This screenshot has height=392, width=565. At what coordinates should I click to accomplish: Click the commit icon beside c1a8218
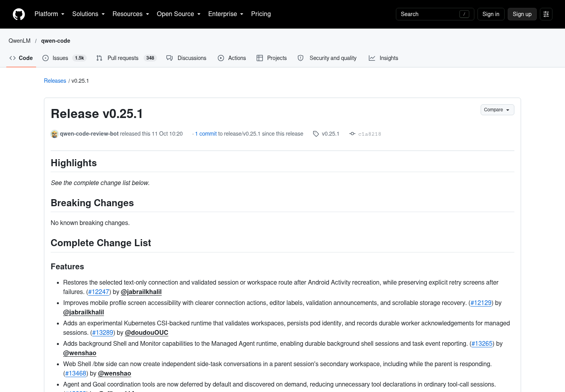[352, 134]
